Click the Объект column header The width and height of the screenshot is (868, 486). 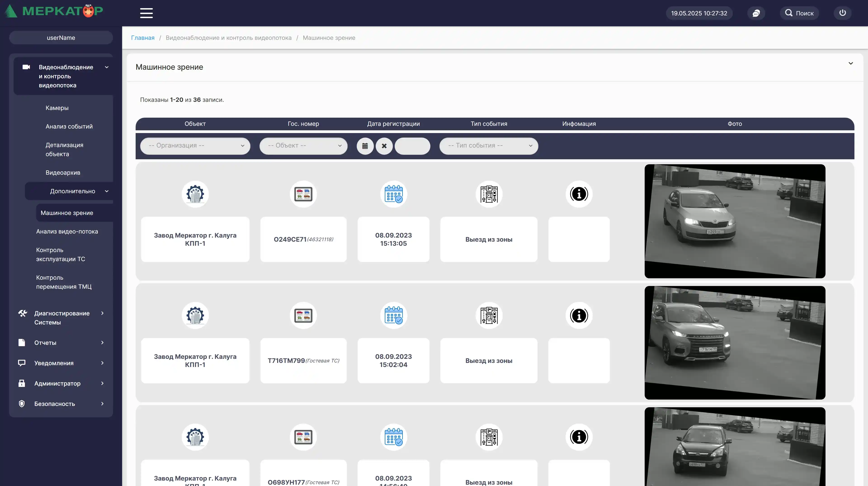pos(195,124)
